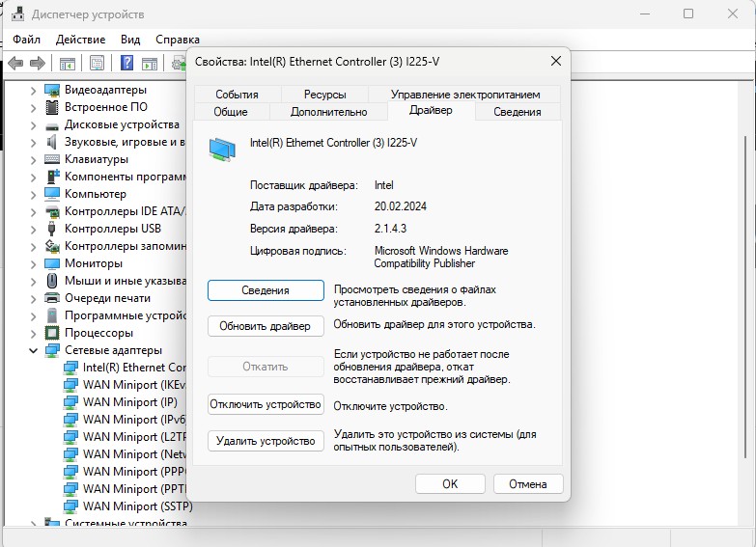Collapse the Сетевые адаптеры node
The image size is (756, 547).
33,350
